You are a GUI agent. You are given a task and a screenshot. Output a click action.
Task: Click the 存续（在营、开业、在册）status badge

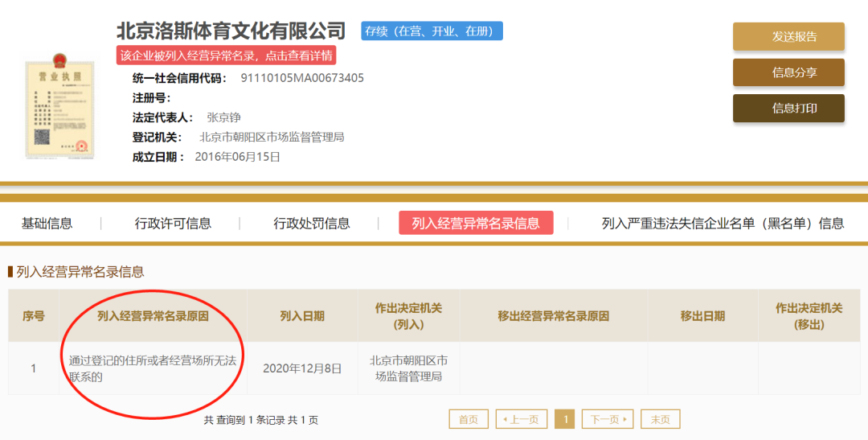[x=432, y=31]
